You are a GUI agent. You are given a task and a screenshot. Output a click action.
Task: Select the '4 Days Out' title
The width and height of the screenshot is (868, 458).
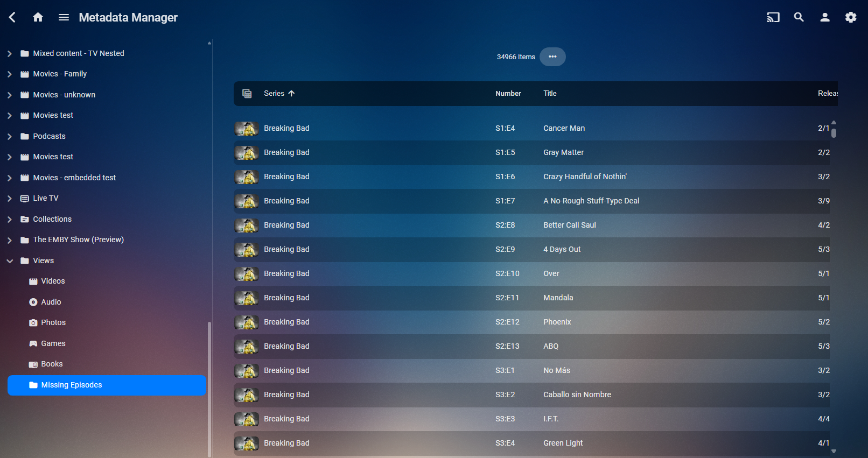pyautogui.click(x=562, y=249)
